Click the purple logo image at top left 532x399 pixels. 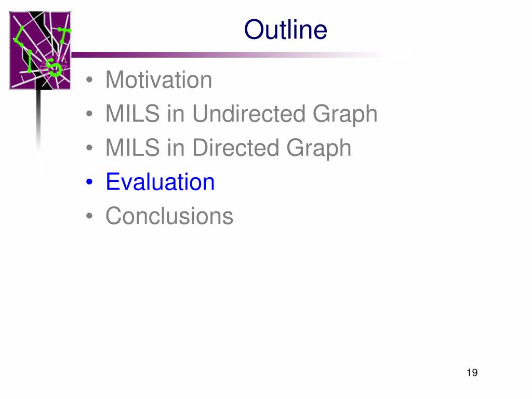[40, 50]
